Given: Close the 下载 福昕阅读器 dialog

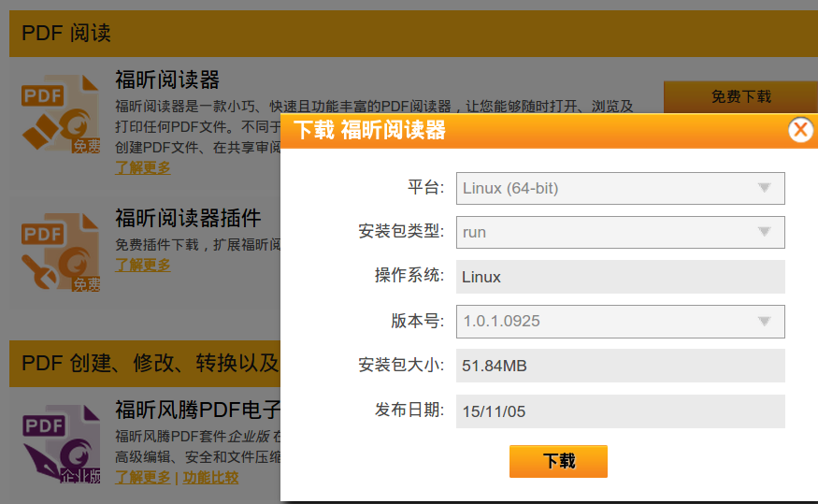Looking at the screenshot, I should (x=801, y=130).
